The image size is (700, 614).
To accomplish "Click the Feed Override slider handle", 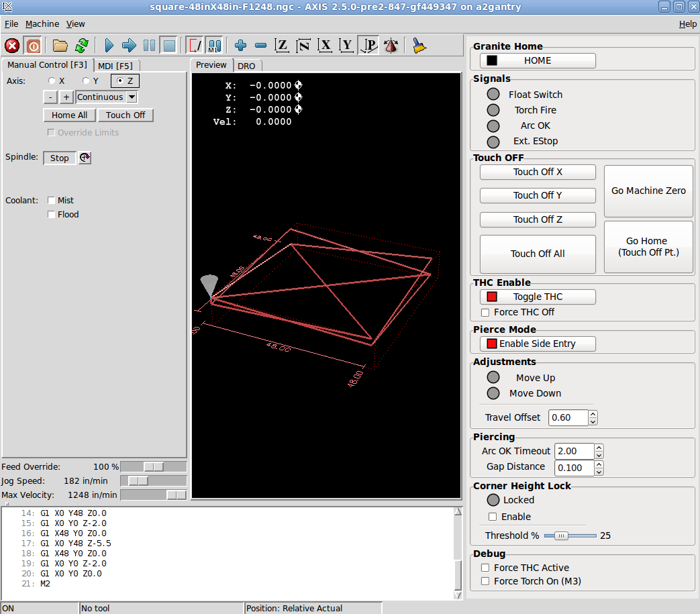I will point(154,467).
